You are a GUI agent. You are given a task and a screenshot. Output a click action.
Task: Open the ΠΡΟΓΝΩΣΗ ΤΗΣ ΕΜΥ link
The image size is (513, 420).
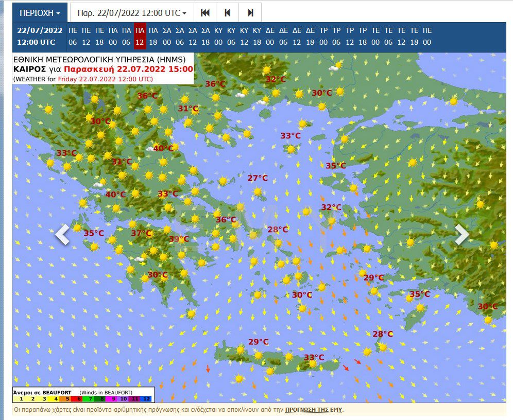314,410
